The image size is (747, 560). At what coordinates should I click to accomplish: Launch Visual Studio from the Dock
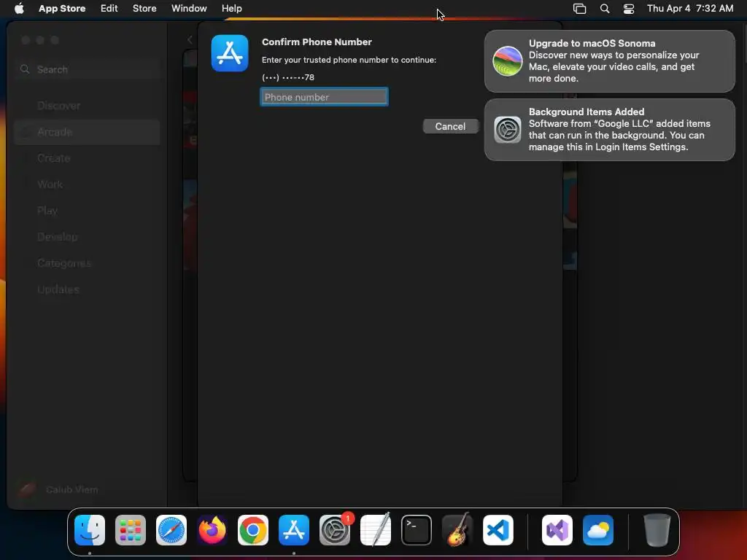tap(557, 530)
